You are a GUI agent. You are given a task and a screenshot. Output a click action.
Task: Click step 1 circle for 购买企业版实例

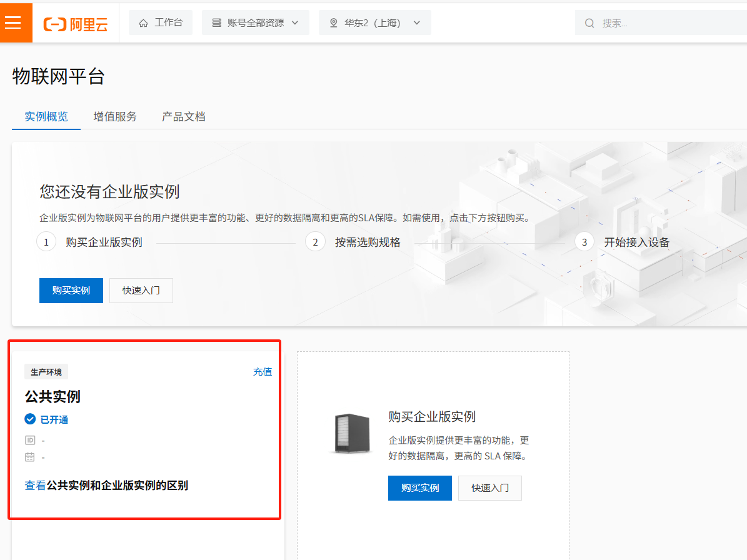click(46, 242)
